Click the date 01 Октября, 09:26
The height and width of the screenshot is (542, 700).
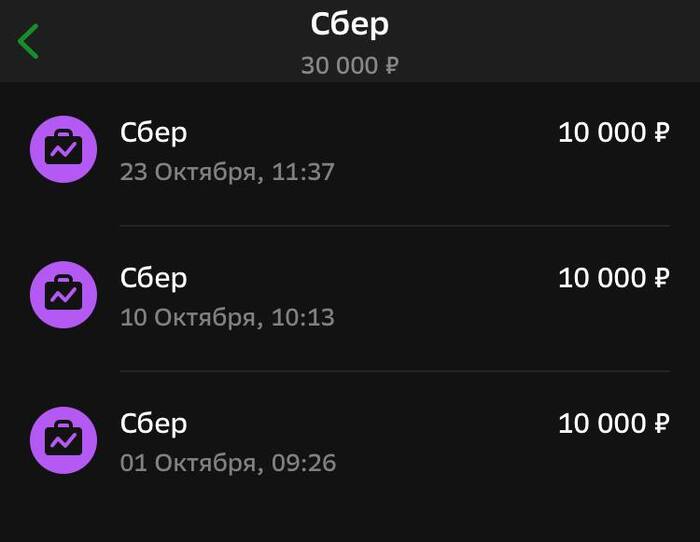228,464
